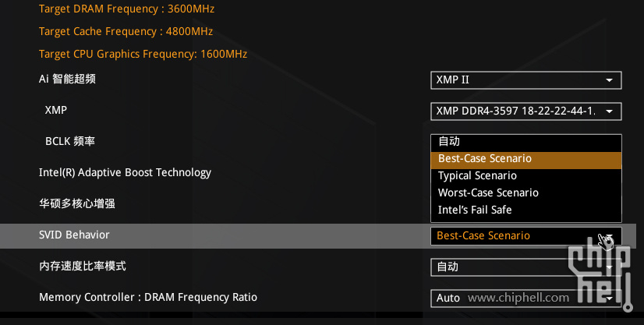
Task: Click the BCLK 频率 setting label
Action: point(70,141)
